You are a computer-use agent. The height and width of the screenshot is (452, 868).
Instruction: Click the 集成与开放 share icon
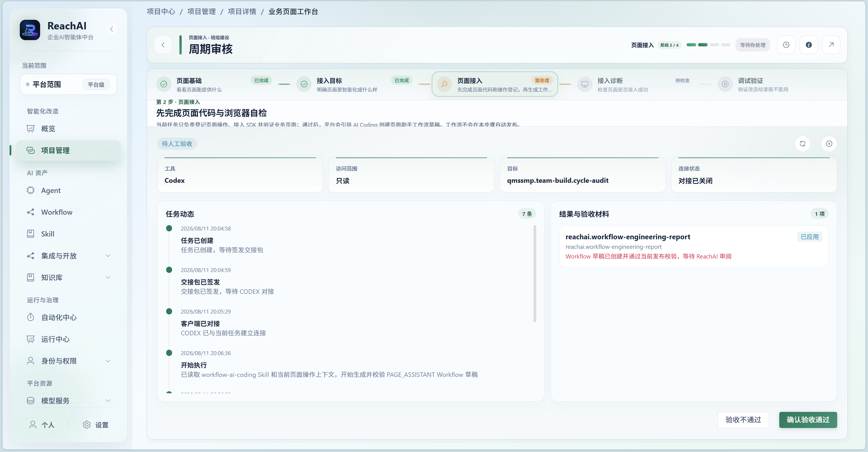(31, 256)
